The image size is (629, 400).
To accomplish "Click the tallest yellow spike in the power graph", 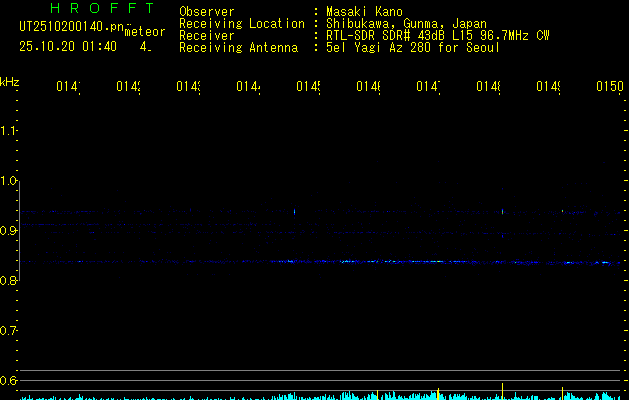I will (502, 391).
